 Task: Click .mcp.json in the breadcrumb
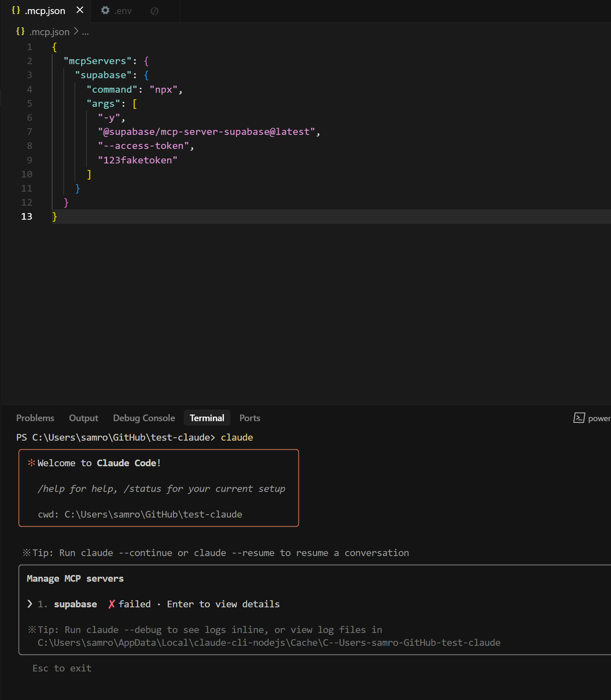[49, 32]
